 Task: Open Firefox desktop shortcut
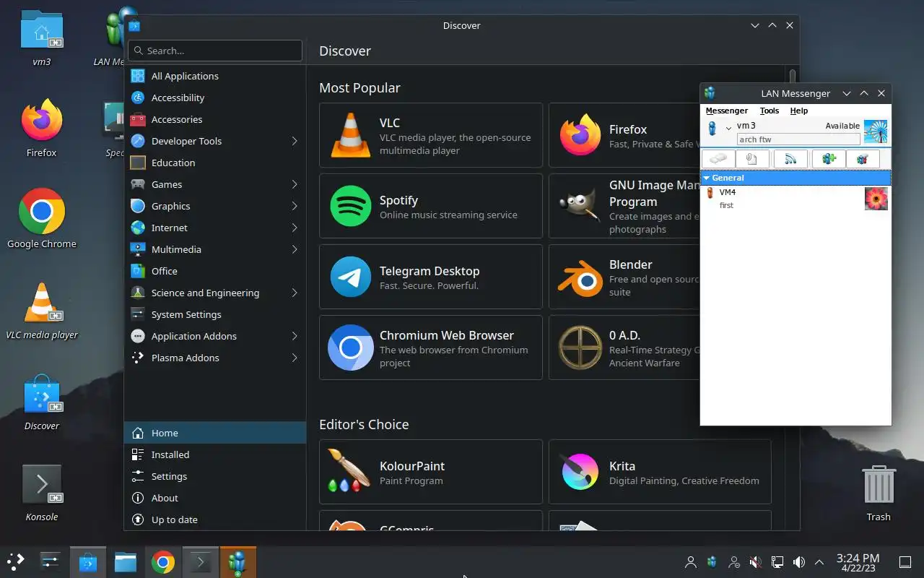42,128
